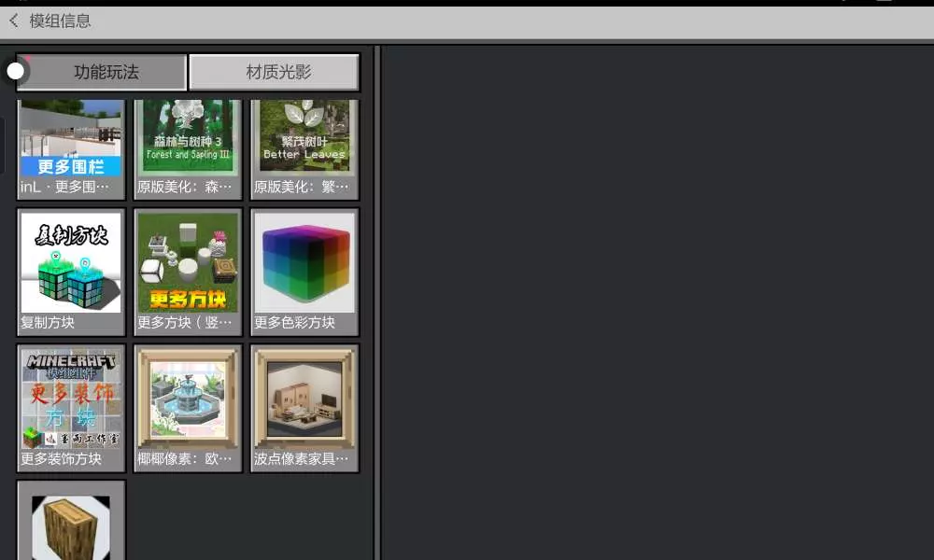Click the mod list vertical scrollbar

coord(377,302)
